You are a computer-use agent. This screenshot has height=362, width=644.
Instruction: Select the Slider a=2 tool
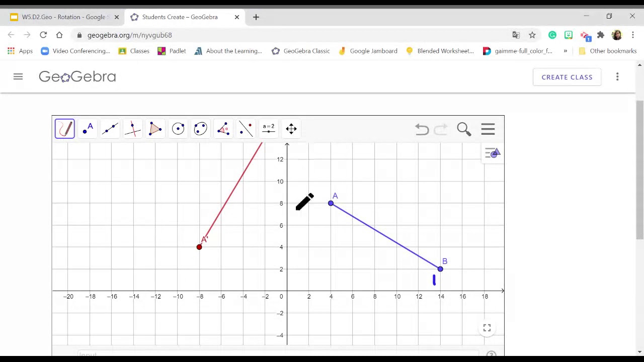pyautogui.click(x=269, y=129)
